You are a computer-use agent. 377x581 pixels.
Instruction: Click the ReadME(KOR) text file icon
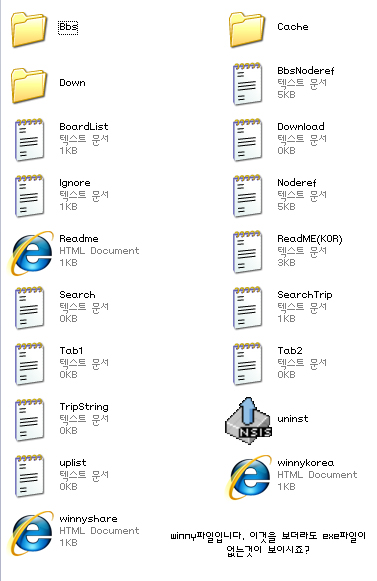(247, 252)
